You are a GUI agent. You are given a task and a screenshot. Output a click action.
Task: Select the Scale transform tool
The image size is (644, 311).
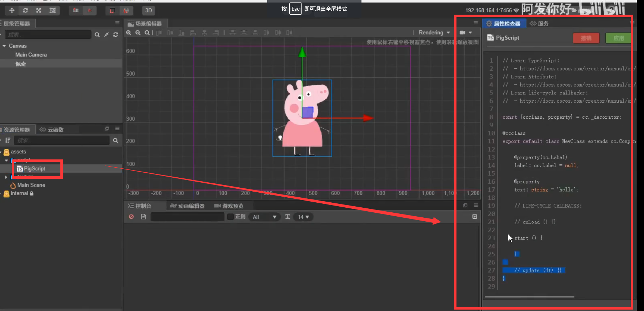39,10
